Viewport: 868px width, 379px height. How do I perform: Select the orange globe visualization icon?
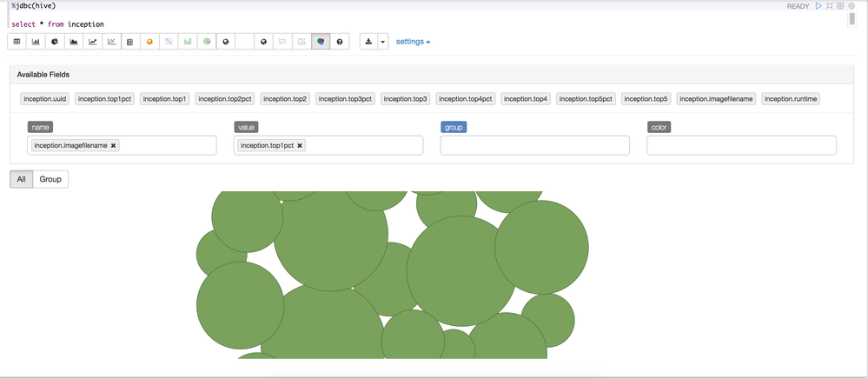[x=149, y=42]
